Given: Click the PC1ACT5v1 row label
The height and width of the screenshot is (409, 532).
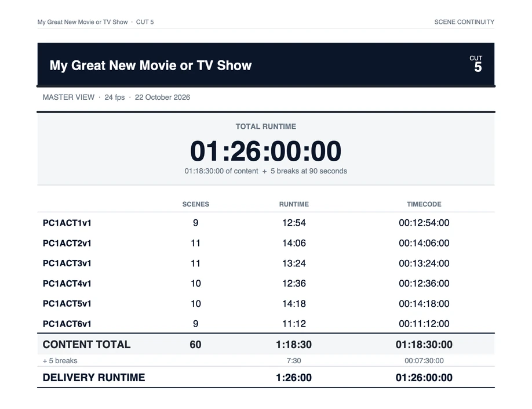Looking at the screenshot, I should pyautogui.click(x=67, y=303).
